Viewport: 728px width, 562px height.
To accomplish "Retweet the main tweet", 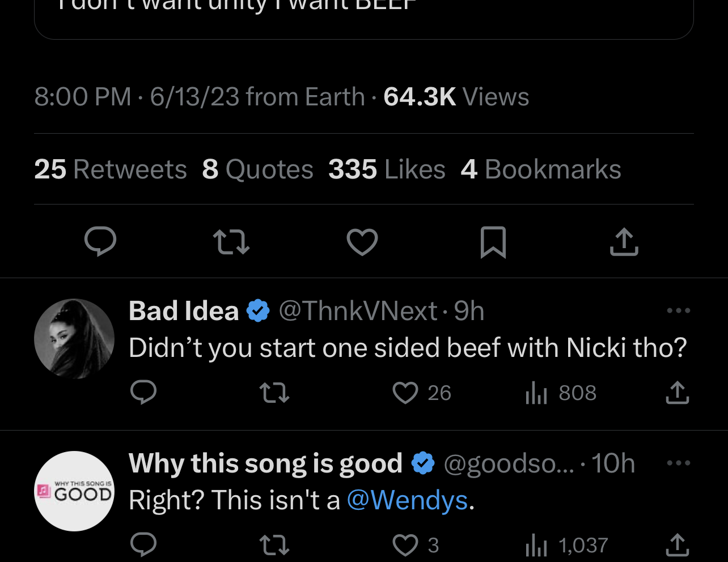I will coord(231,242).
